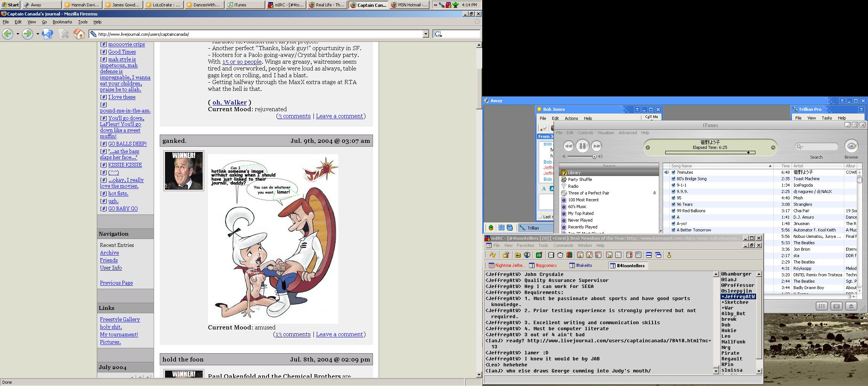Open iTunes equalizer button

click(822, 306)
